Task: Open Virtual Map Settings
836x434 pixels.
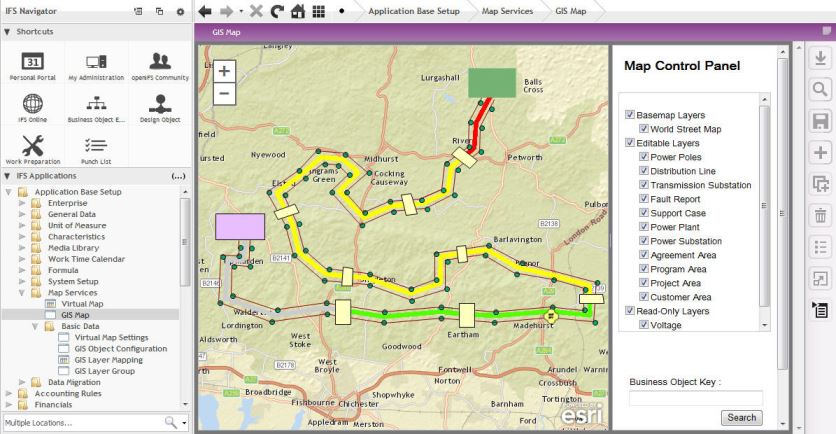Action: tap(111, 337)
